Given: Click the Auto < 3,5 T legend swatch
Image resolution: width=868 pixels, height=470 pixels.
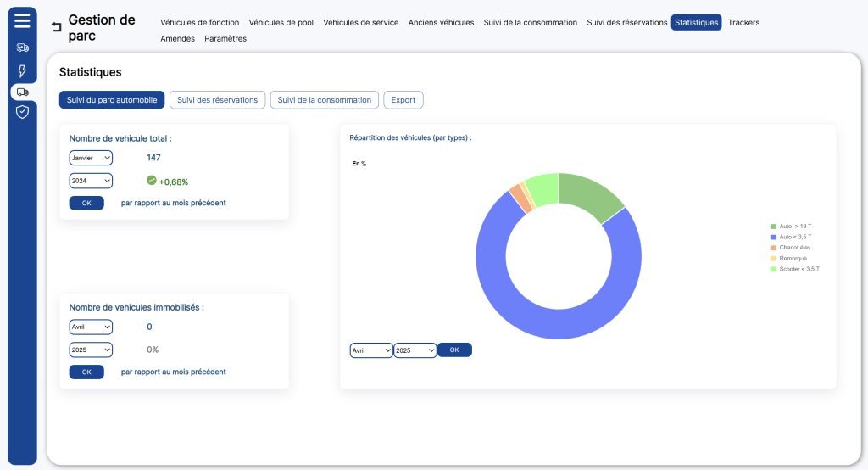Looking at the screenshot, I should 773,237.
